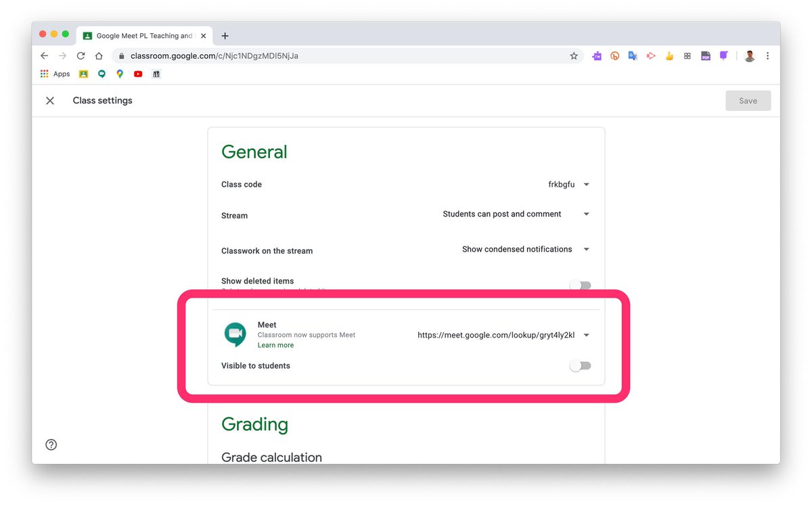Click the green Google Meet camera icon
Image resolution: width=812 pixels, height=506 pixels.
(x=235, y=334)
